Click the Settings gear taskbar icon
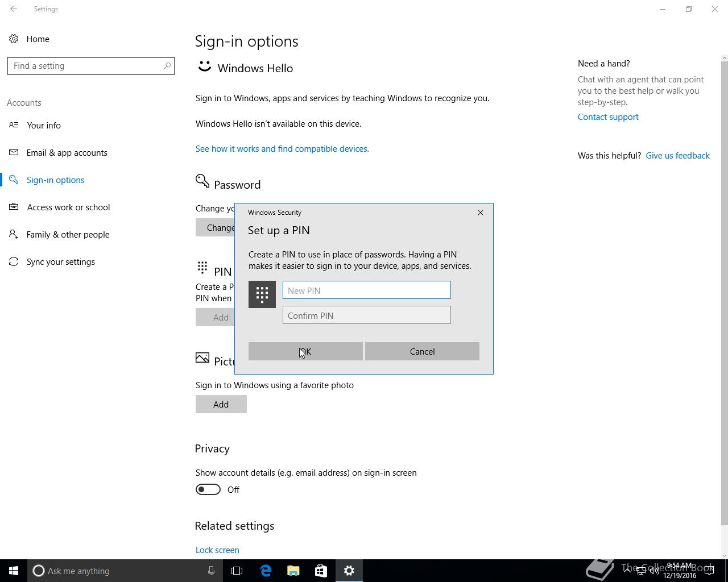The image size is (728, 582). click(349, 571)
